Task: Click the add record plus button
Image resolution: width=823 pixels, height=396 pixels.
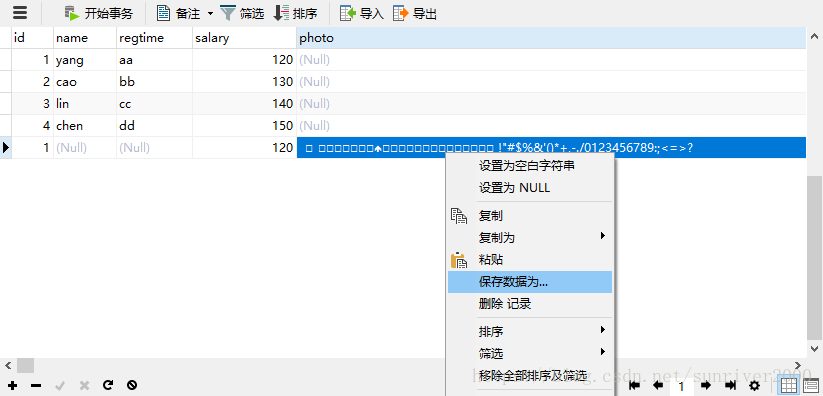Action: pyautogui.click(x=13, y=385)
